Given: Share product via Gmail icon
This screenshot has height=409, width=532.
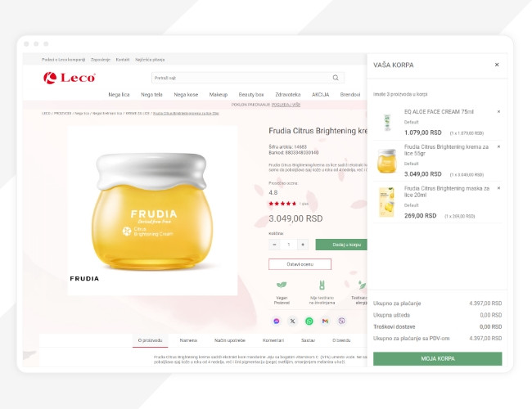Looking at the screenshot, I should [325, 321].
